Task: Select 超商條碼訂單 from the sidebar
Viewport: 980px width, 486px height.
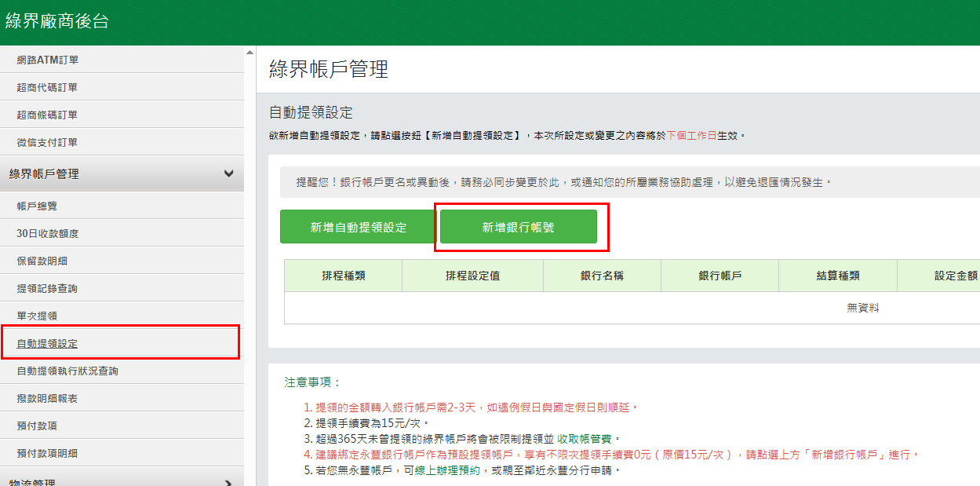Action: (122, 115)
